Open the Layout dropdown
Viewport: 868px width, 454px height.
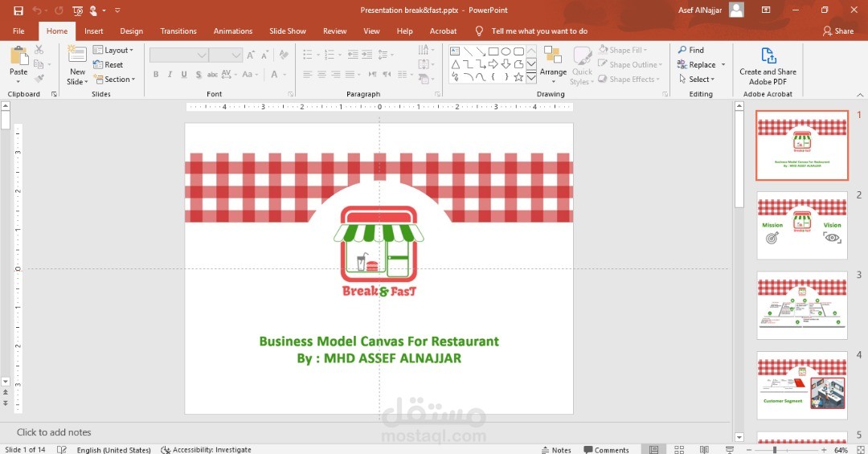(113, 51)
